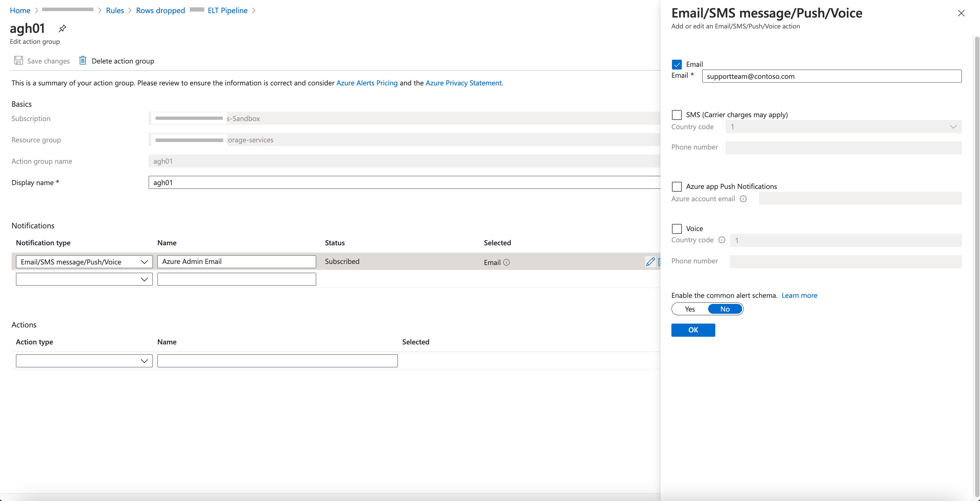The image size is (980, 501).
Task: Click the OK button
Action: [693, 330]
